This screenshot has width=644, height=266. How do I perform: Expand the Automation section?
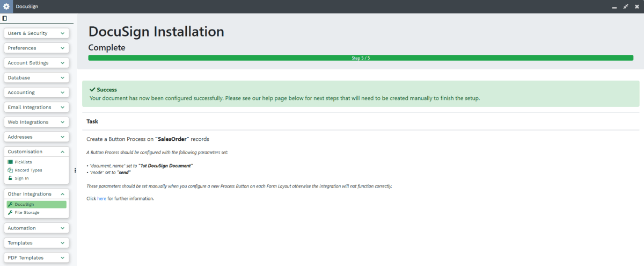(x=36, y=228)
